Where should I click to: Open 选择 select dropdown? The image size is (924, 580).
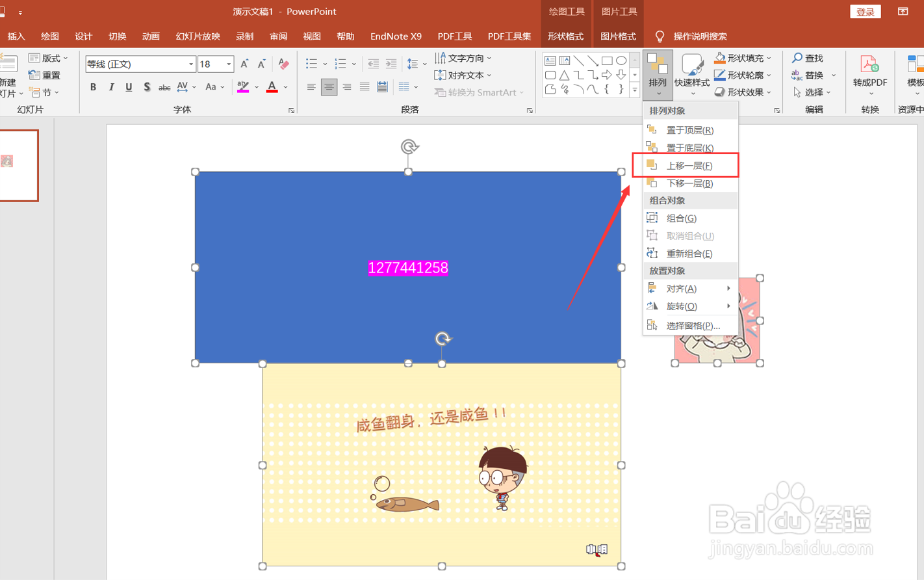[x=812, y=92]
